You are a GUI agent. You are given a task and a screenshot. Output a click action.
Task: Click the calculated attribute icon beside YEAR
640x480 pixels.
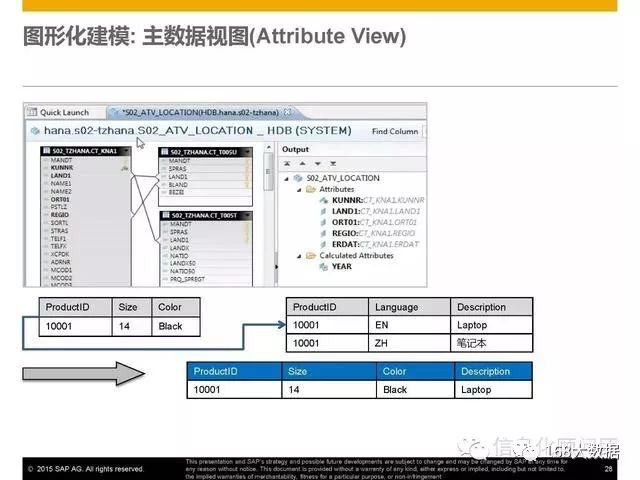coord(324,267)
